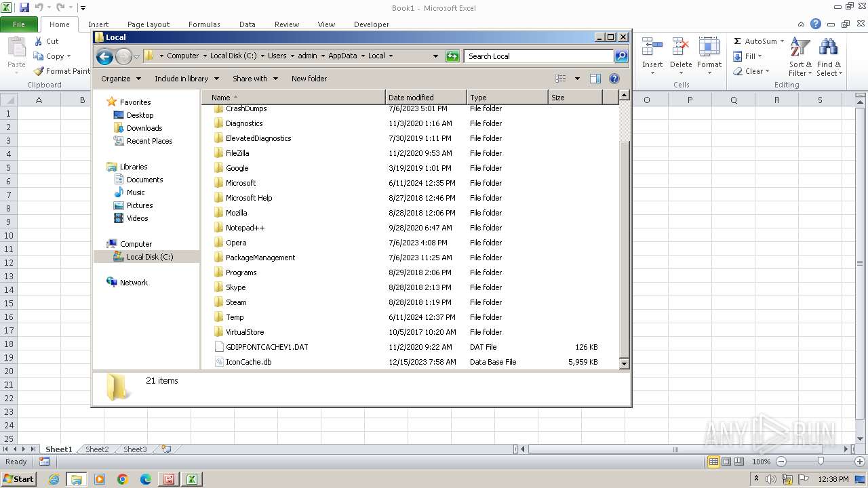The width and height of the screenshot is (868, 488).
Task: Click the New folder button
Action: 309,79
